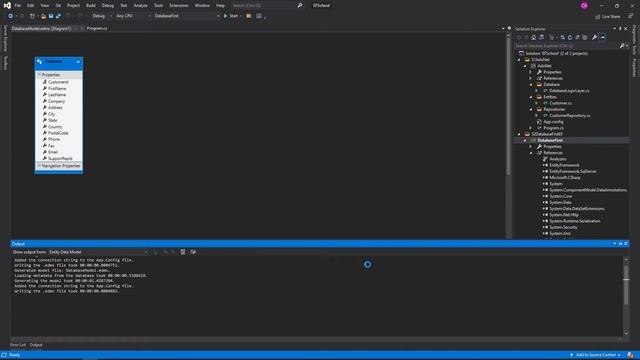640x360 pixels.
Task: Select the LastName property in the diagram
Action: click(x=57, y=95)
